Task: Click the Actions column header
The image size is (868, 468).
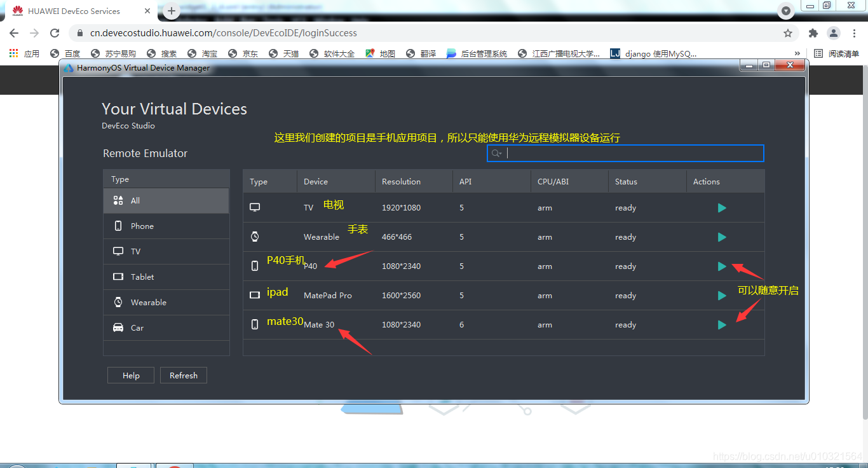Action: coord(726,181)
